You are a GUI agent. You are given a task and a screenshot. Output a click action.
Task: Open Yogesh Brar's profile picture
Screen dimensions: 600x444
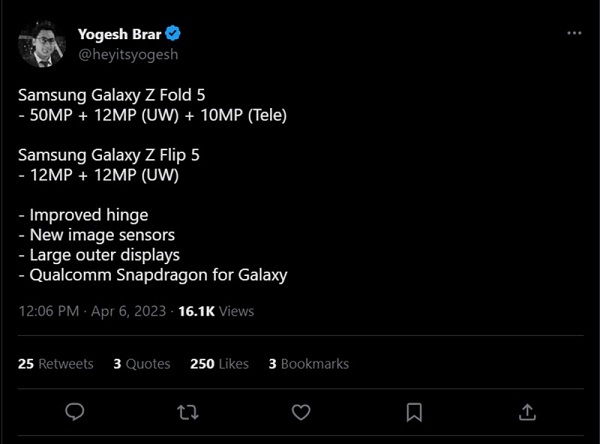pos(42,44)
